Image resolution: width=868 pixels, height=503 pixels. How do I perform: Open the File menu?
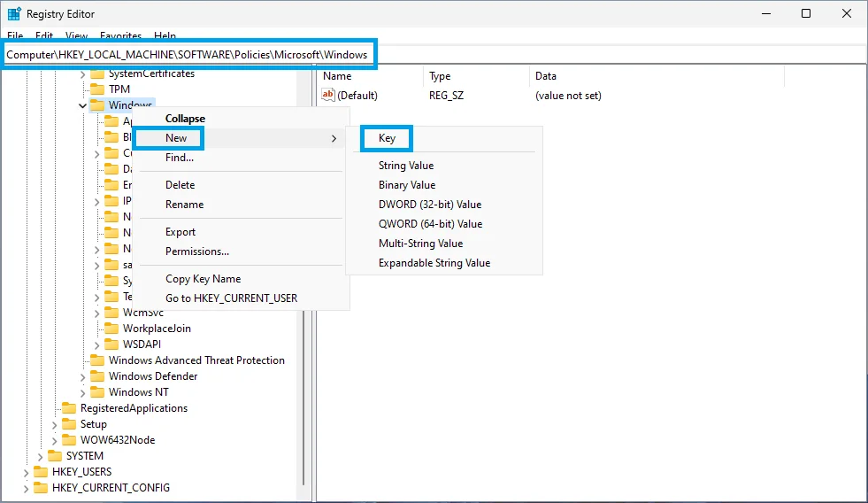(15, 36)
